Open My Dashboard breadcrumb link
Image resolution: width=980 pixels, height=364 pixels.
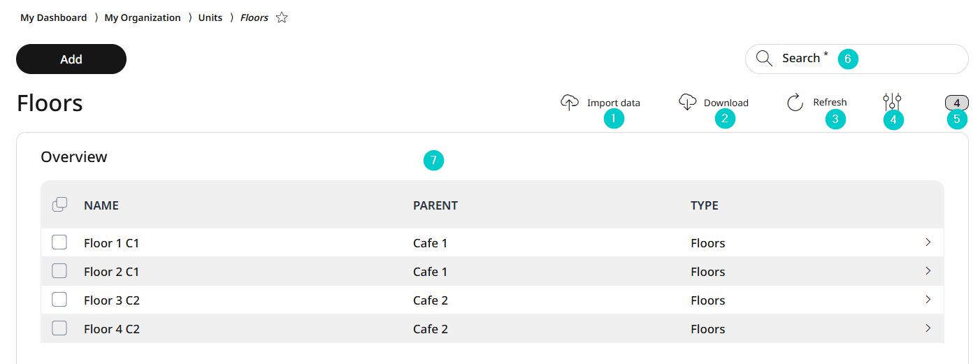[54, 17]
